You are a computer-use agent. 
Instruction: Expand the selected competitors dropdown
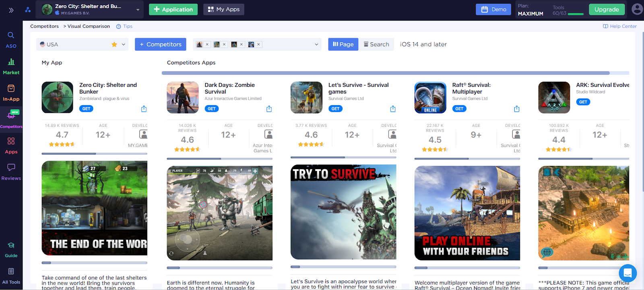(x=316, y=44)
